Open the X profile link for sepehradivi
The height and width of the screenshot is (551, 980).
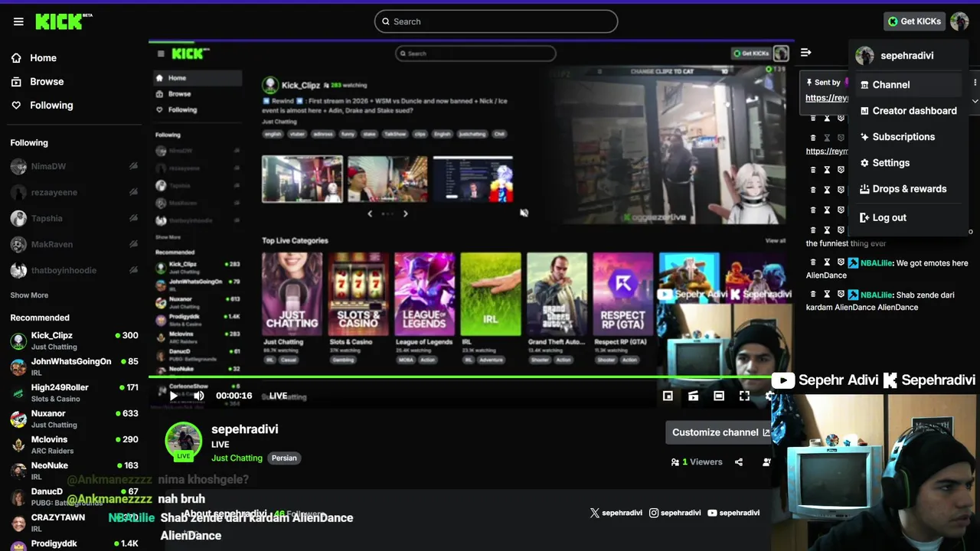[616, 513]
